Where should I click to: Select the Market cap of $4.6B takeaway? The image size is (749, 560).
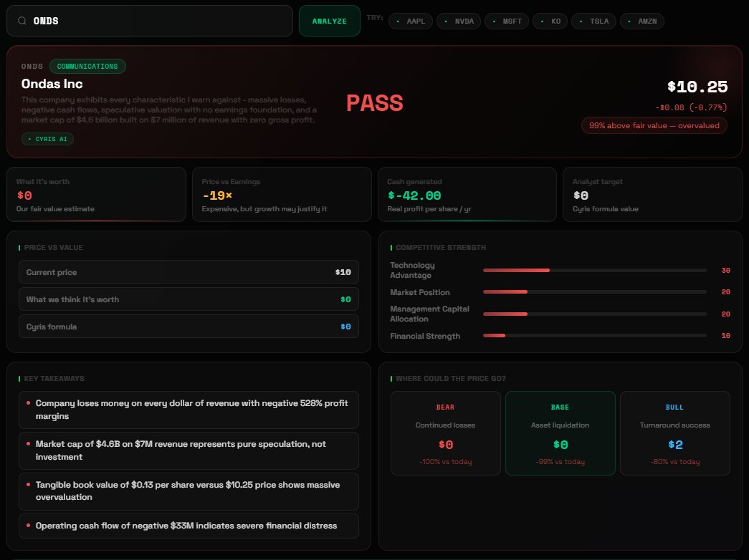pos(189,450)
